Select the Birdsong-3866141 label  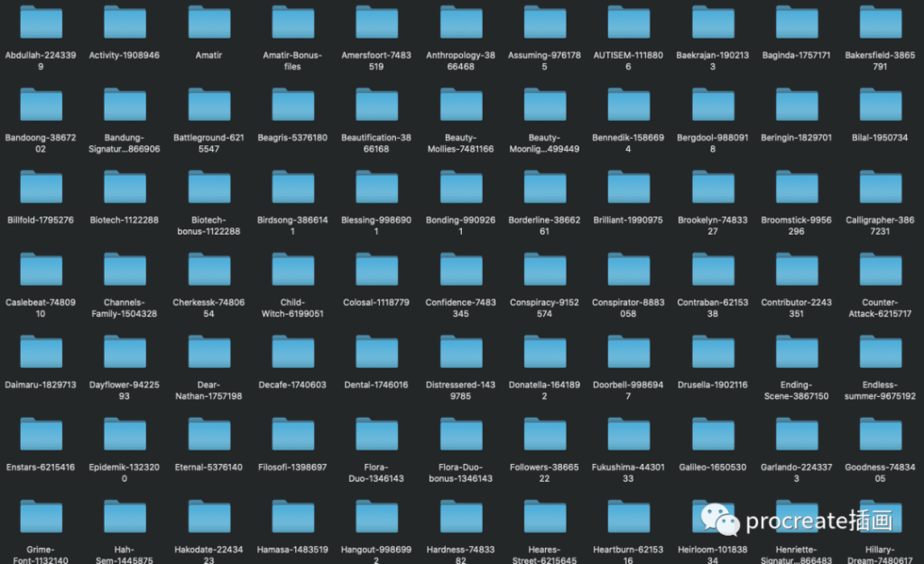point(292,226)
